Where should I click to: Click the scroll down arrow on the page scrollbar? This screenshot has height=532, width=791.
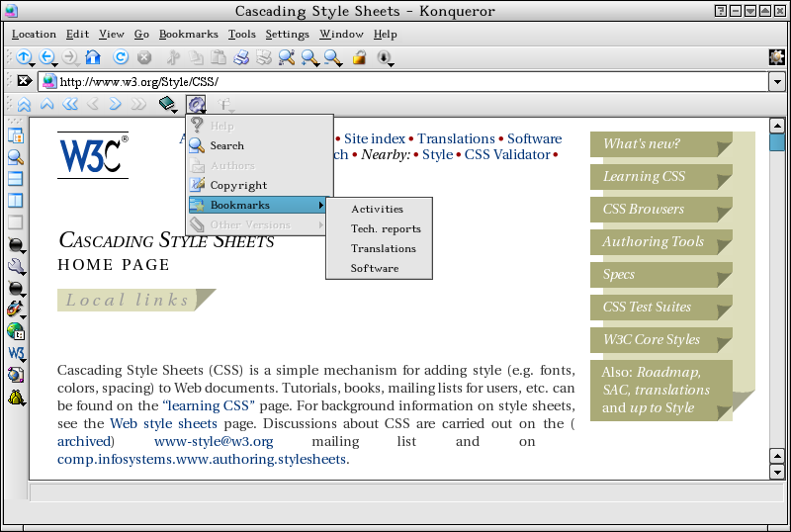pyautogui.click(x=777, y=471)
